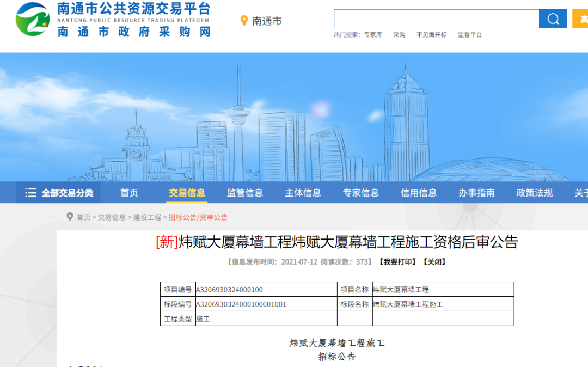The image size is (588, 367).
Task: Open the 监管信息 navigation menu
Action: click(x=244, y=192)
